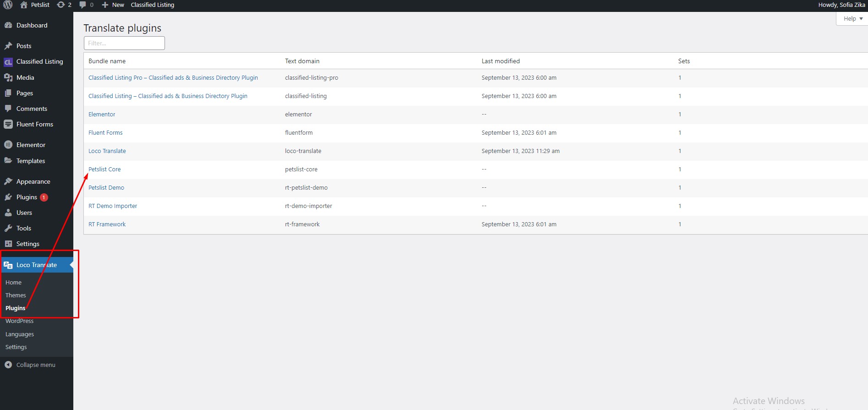Open the Classified Listing Pro bundle link
868x410 pixels.
tap(173, 77)
